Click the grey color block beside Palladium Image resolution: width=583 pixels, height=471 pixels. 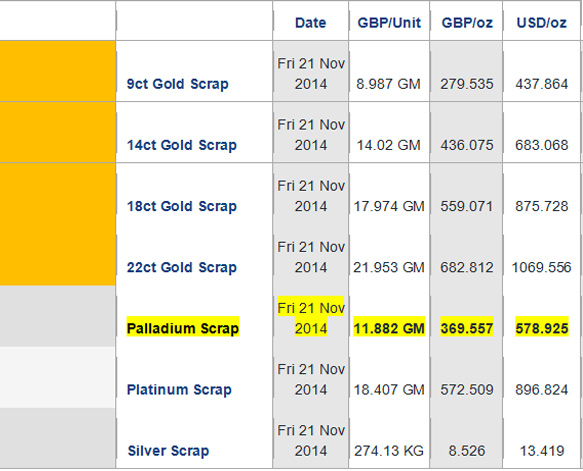click(x=58, y=316)
